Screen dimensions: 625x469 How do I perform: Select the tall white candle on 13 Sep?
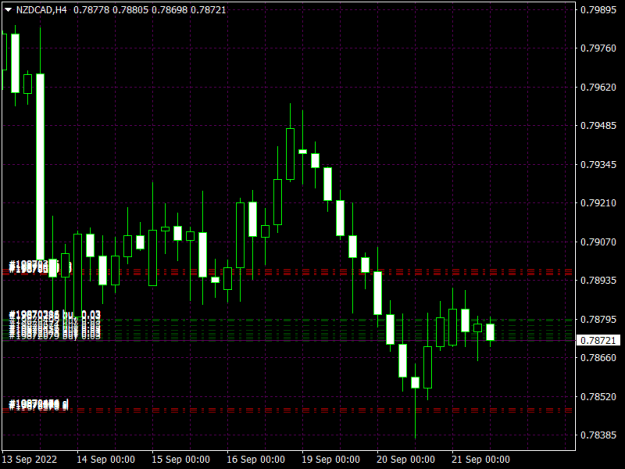(x=40, y=167)
